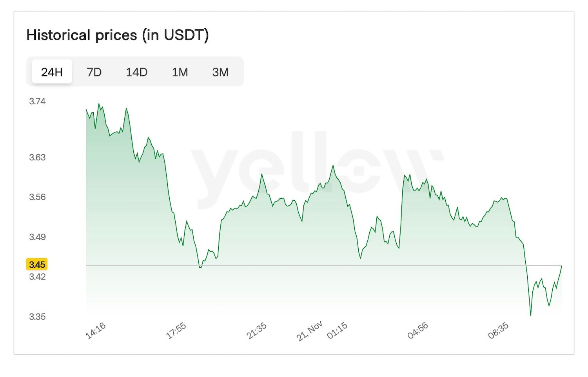Screen dimensions: 588x377
Task: Select the 3.56 y-axis value
Action: pos(37,197)
